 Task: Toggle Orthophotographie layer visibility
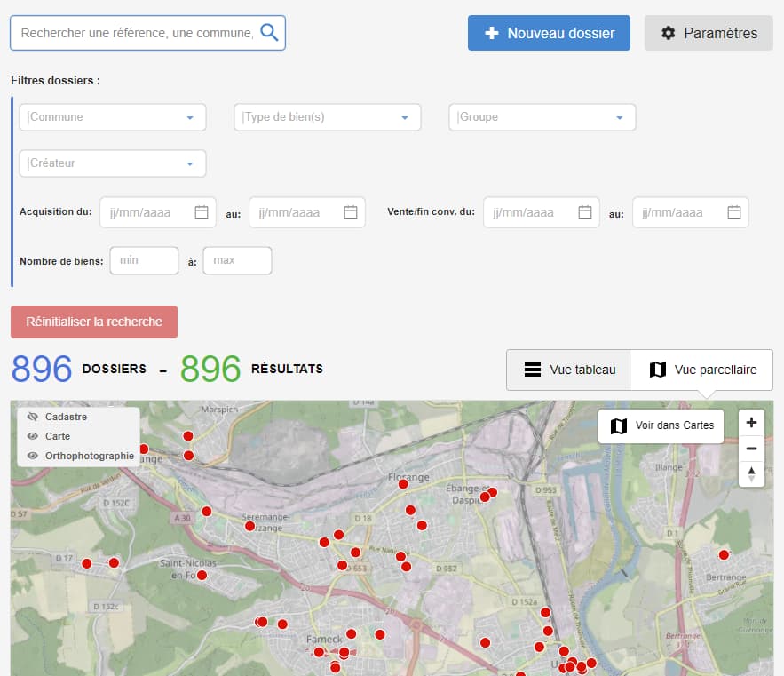click(33, 456)
